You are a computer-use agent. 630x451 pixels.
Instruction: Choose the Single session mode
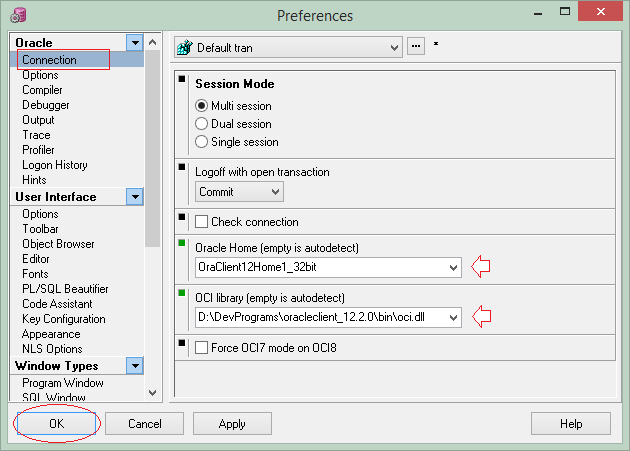pos(201,141)
